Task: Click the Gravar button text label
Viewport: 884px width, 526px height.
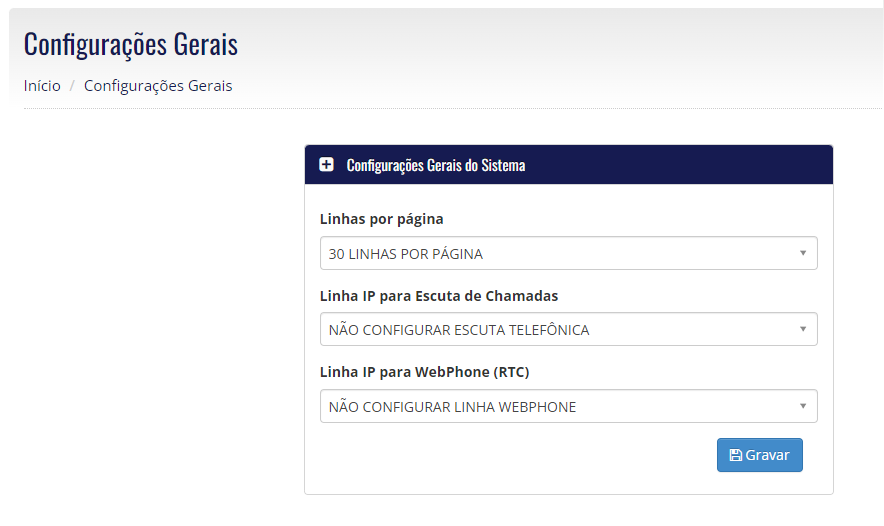Action: (767, 455)
